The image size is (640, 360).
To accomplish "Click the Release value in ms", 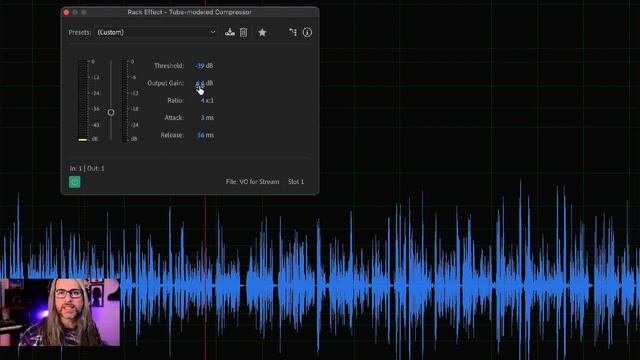I will coord(205,135).
